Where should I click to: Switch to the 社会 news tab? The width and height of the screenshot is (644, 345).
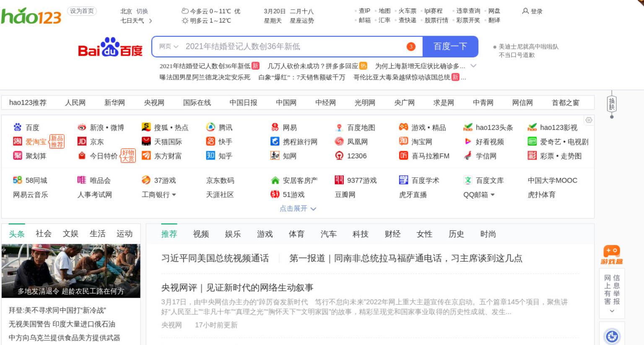coord(44,234)
